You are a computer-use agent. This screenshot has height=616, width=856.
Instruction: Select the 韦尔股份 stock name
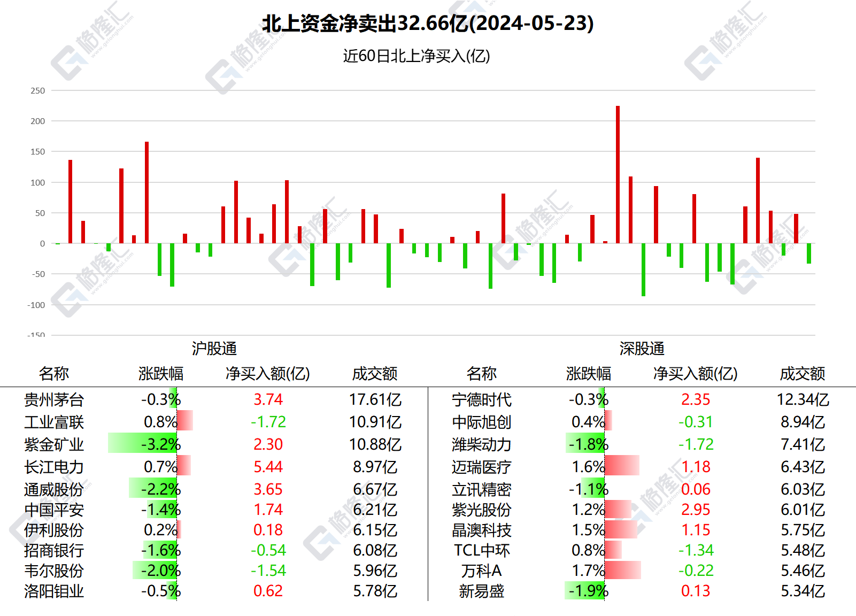(54, 571)
